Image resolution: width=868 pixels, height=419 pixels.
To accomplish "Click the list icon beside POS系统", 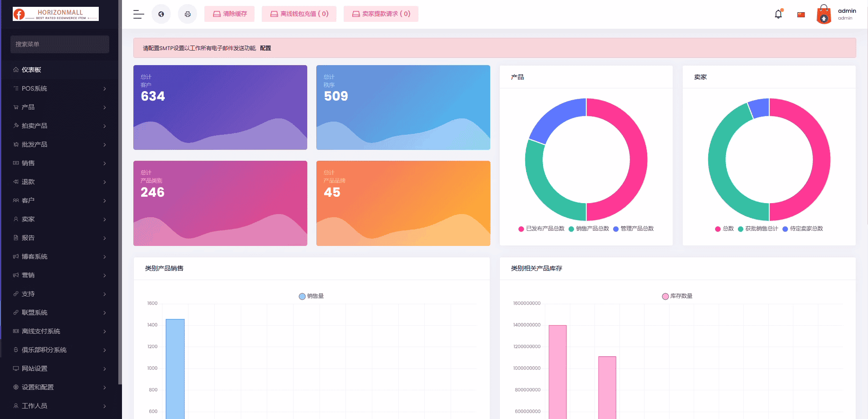I will (16, 88).
